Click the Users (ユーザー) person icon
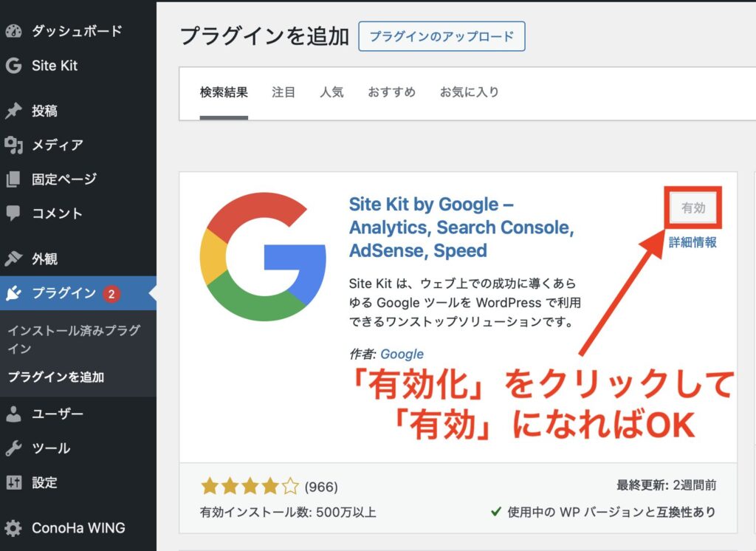The width and height of the screenshot is (756, 551). click(x=13, y=414)
